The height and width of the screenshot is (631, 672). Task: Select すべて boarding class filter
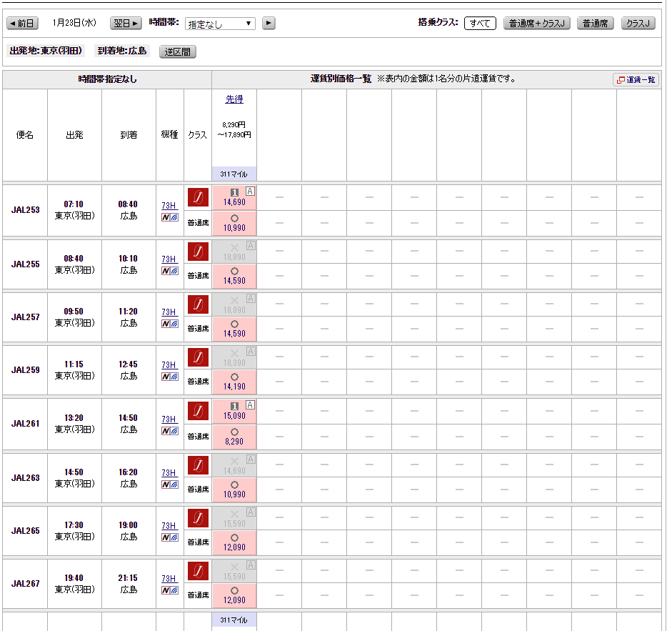[480, 23]
